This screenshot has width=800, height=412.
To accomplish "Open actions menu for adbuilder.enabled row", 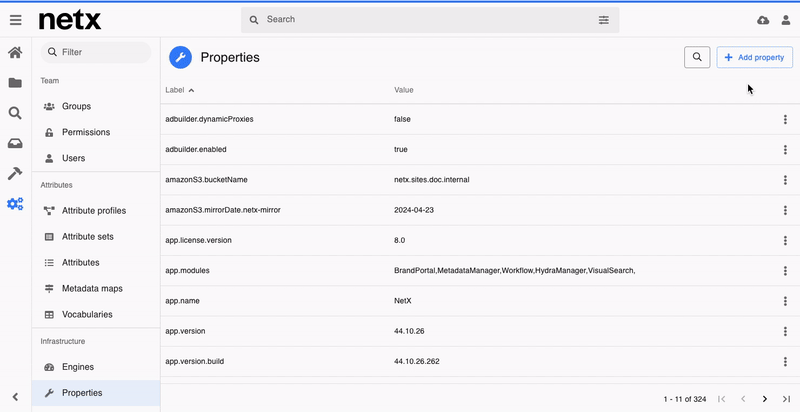I will pyautogui.click(x=785, y=150).
